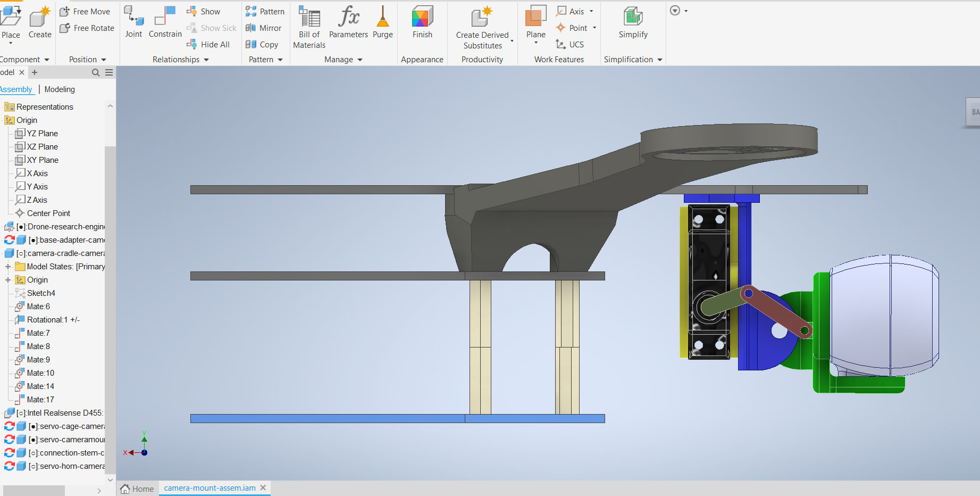Viewport: 980px width, 496px height.
Task: Enable Free Move for components
Action: tap(85, 12)
